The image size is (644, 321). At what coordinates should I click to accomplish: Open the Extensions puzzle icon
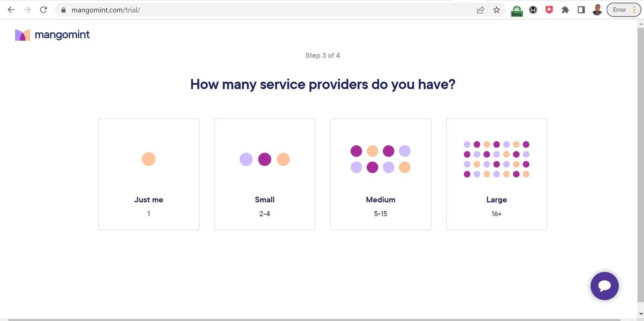pyautogui.click(x=565, y=10)
